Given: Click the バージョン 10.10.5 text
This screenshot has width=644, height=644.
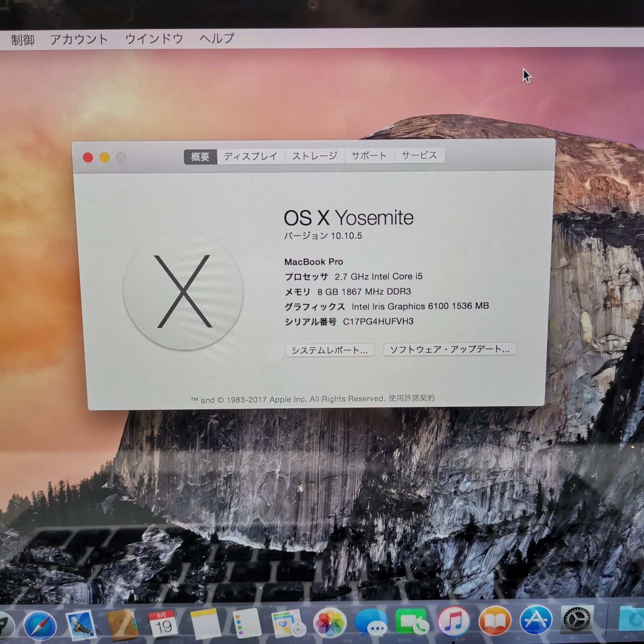Looking at the screenshot, I should 323,235.
